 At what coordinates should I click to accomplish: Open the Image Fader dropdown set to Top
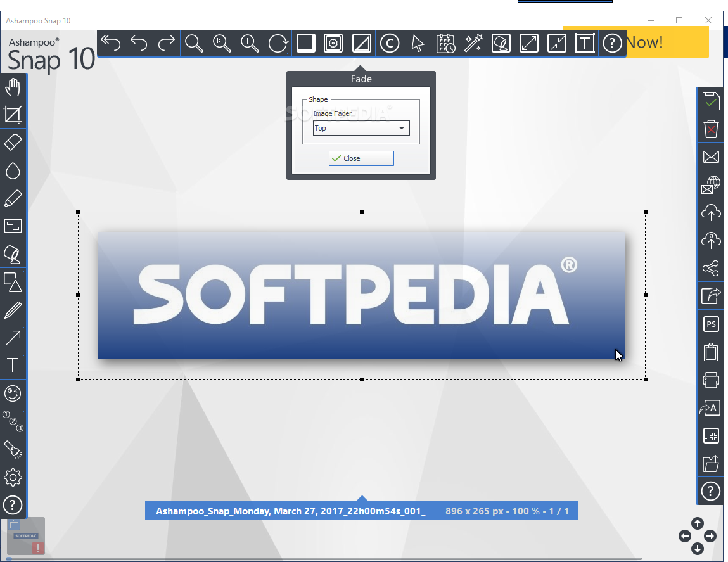[361, 128]
